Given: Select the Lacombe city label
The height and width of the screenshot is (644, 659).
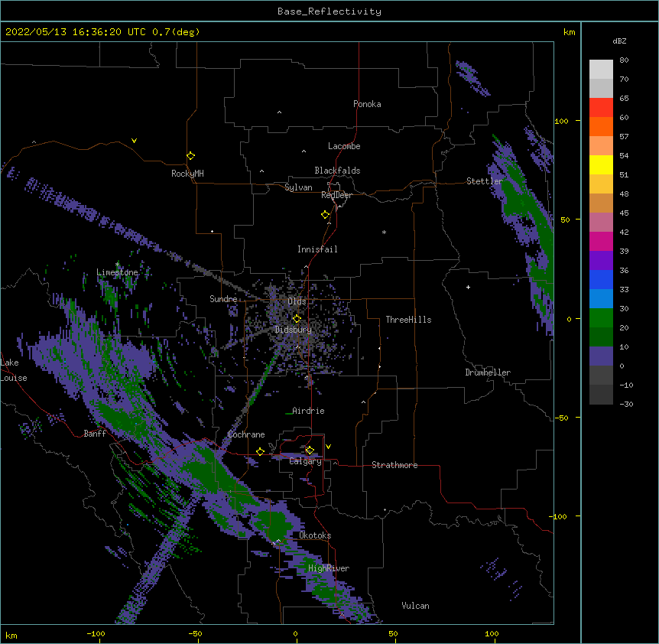Looking at the screenshot, I should (344, 146).
